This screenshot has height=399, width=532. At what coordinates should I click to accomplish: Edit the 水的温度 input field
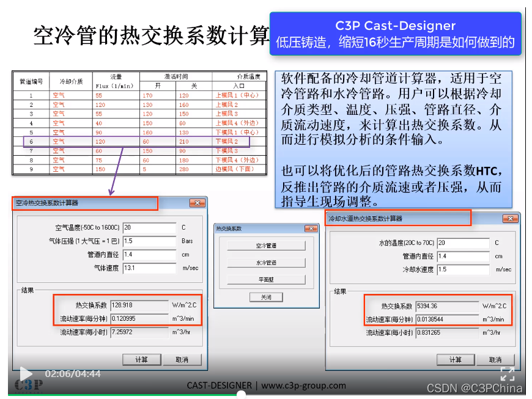tap(463, 243)
